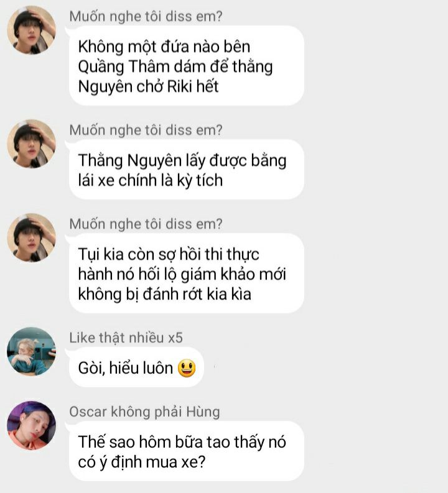Select message "Thế sao hôm bữa tao thấy nó"
The width and height of the screenshot is (448, 493).
coord(187,451)
